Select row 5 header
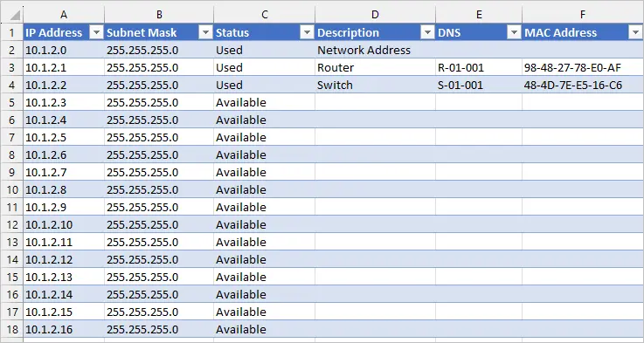 point(11,102)
